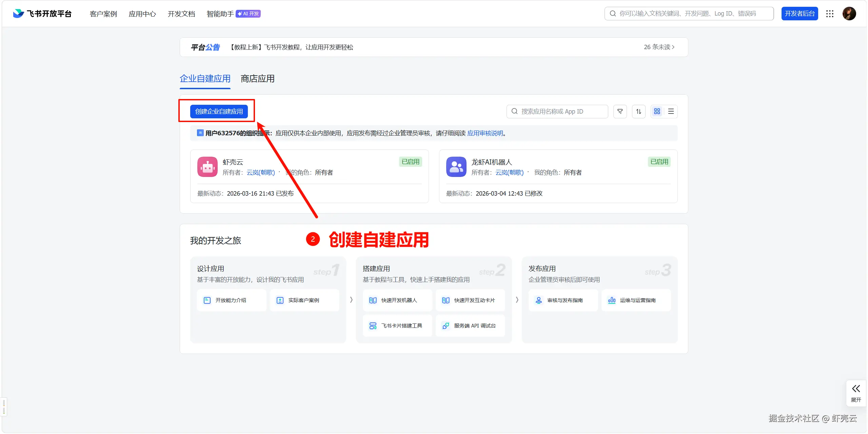Expand the 26条未读 announcements chevron
The height and width of the screenshot is (434, 868).
pos(673,47)
